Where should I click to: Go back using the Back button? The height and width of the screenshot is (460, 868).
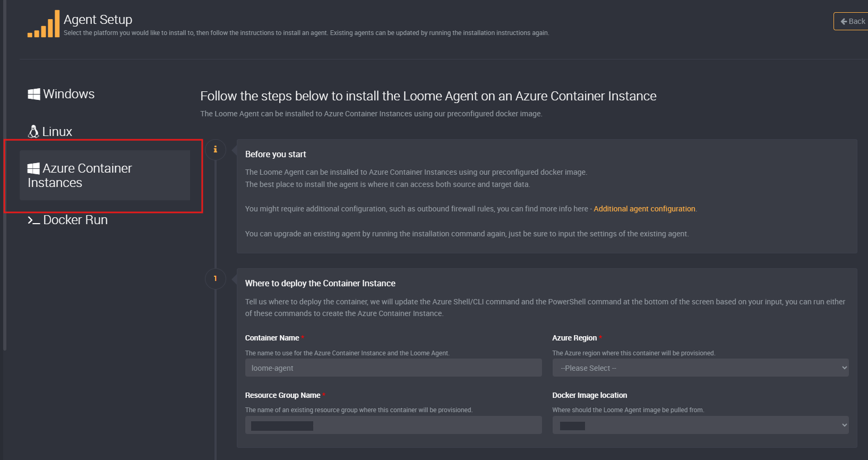click(x=852, y=21)
